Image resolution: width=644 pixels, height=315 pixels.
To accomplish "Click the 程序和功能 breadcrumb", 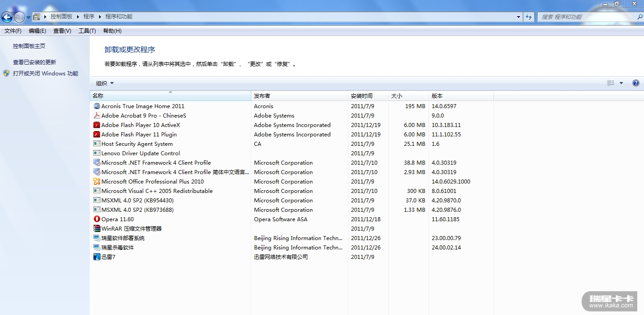I will click(x=119, y=17).
